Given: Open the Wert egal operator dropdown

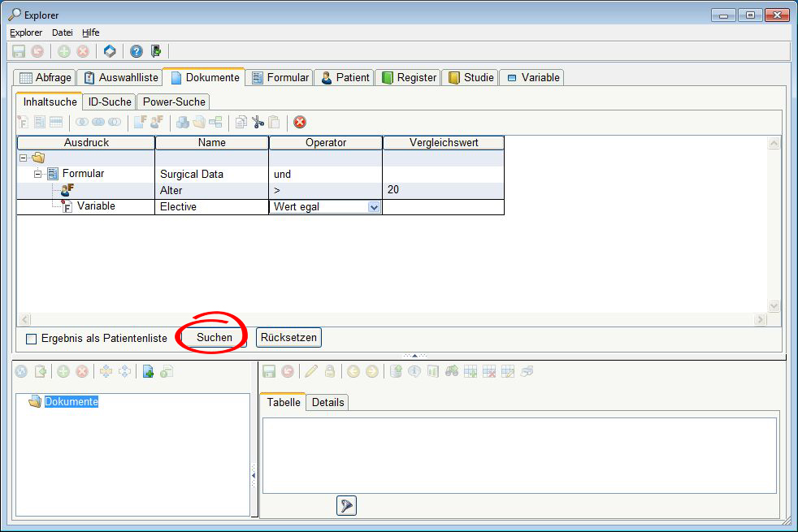Looking at the screenshot, I should (x=374, y=207).
